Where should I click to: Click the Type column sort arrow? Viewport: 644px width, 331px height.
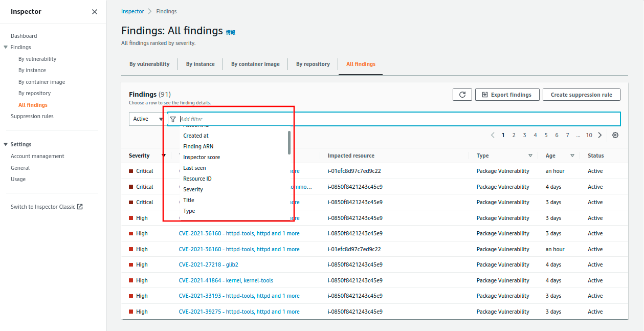pyautogui.click(x=530, y=156)
